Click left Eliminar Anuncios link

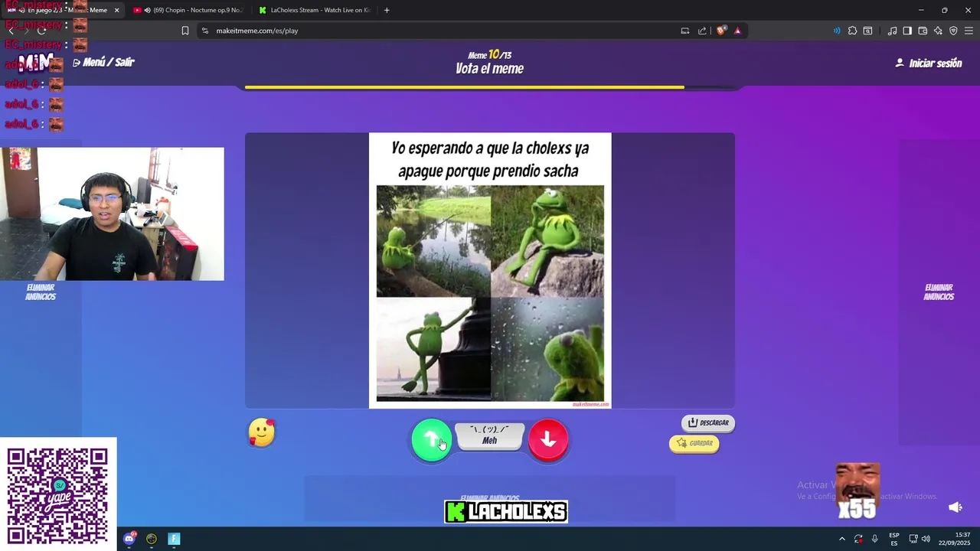click(x=41, y=292)
